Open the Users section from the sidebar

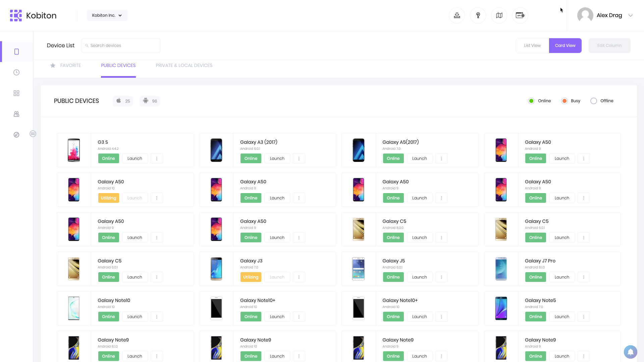click(16, 114)
